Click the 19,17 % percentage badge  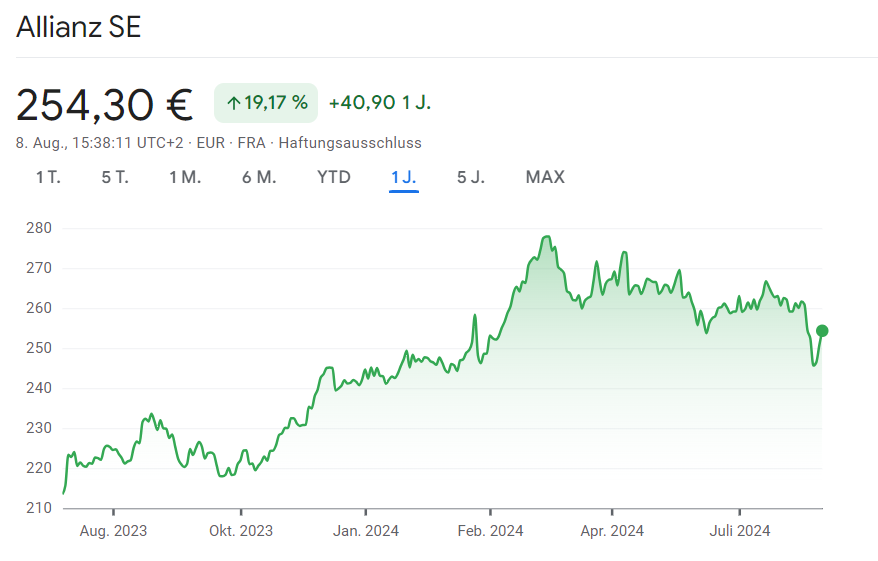pos(266,103)
